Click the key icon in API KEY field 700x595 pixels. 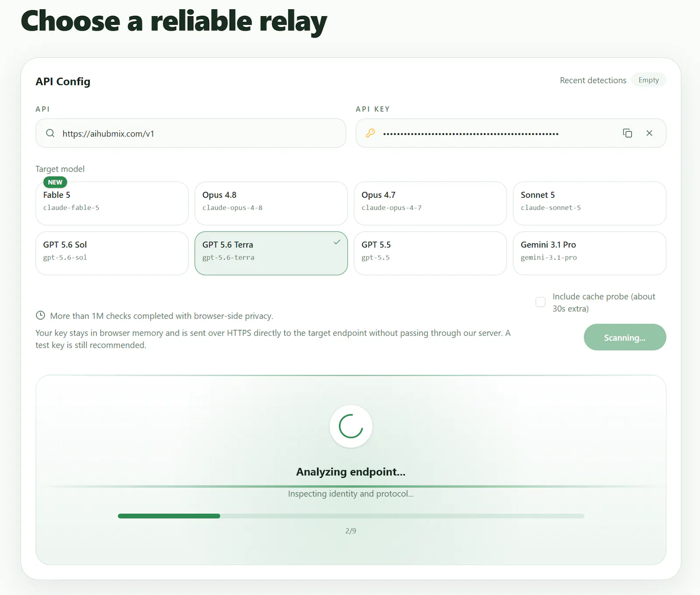371,133
